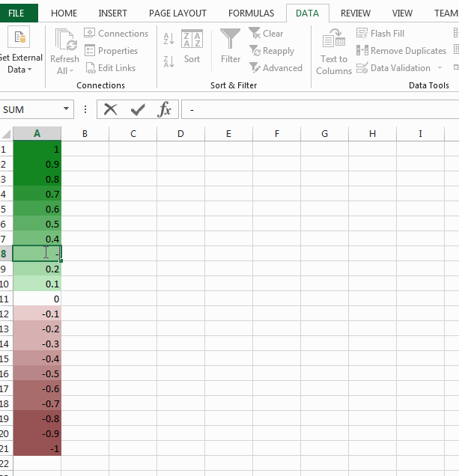Click the Refresh All icon
Image resolution: width=459 pixels, height=476 pixels.
pos(66,40)
